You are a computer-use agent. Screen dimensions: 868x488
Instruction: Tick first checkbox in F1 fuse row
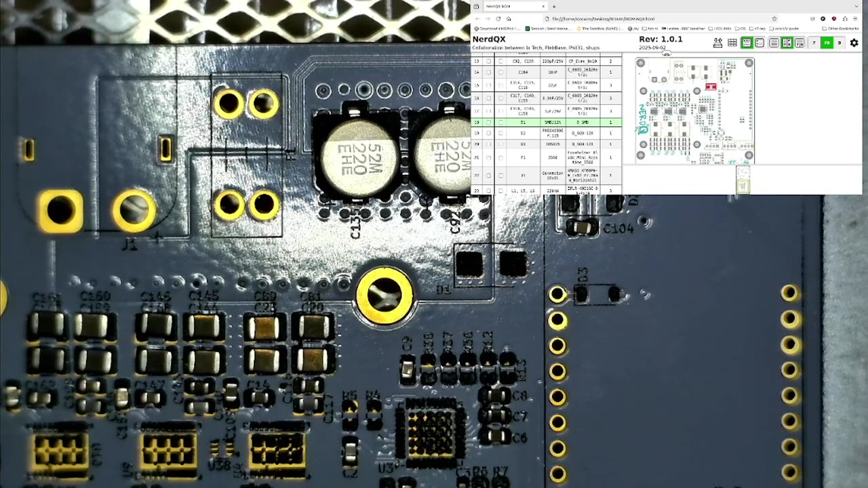point(488,158)
